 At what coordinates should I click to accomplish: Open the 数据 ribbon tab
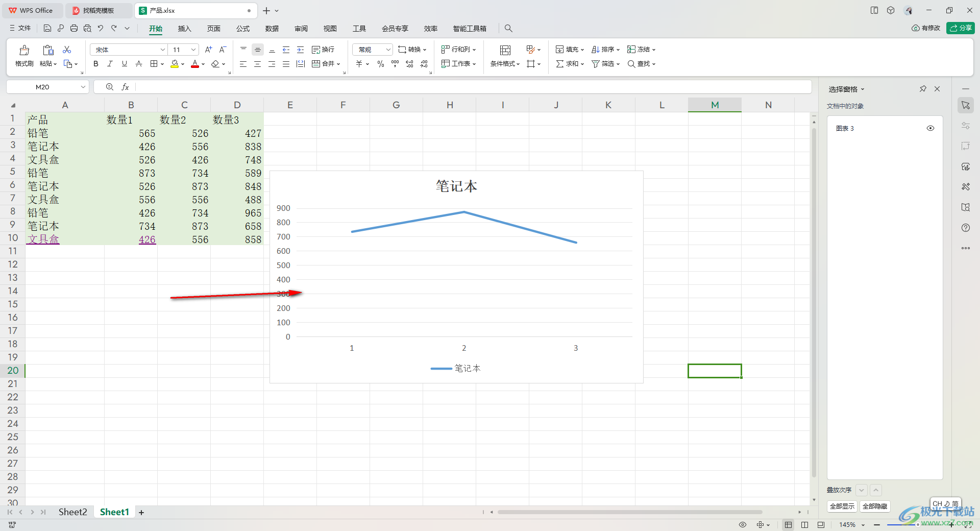pos(272,29)
